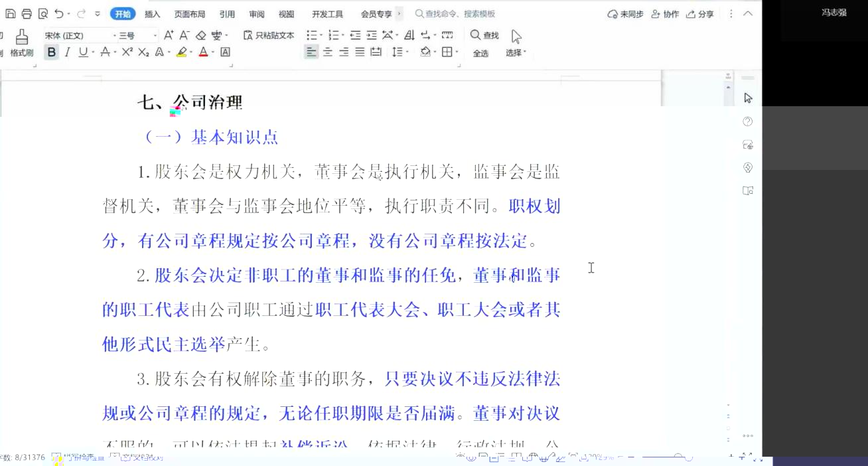Show more ribbon tabs with chevron arrow
Viewport: 868px width, 466px height.
coord(399,13)
